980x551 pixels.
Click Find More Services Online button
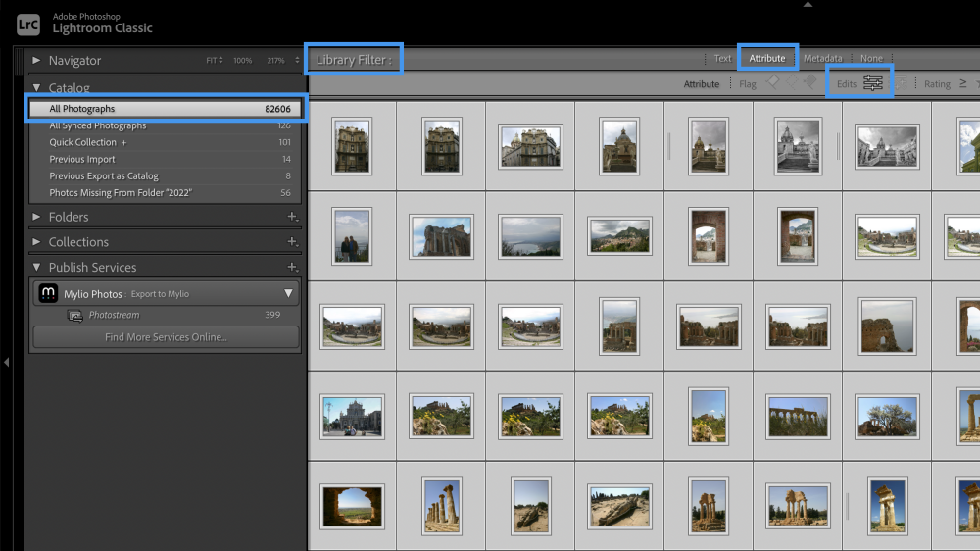165,337
